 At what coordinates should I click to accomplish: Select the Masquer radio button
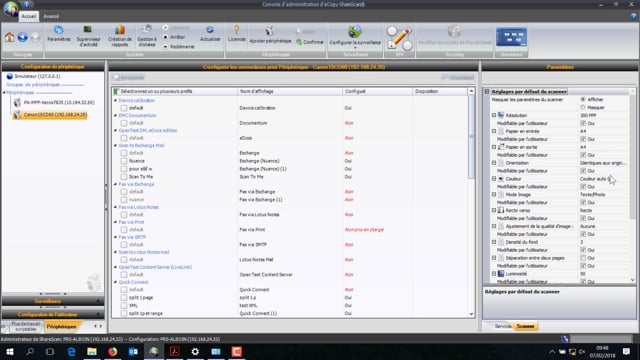583,107
